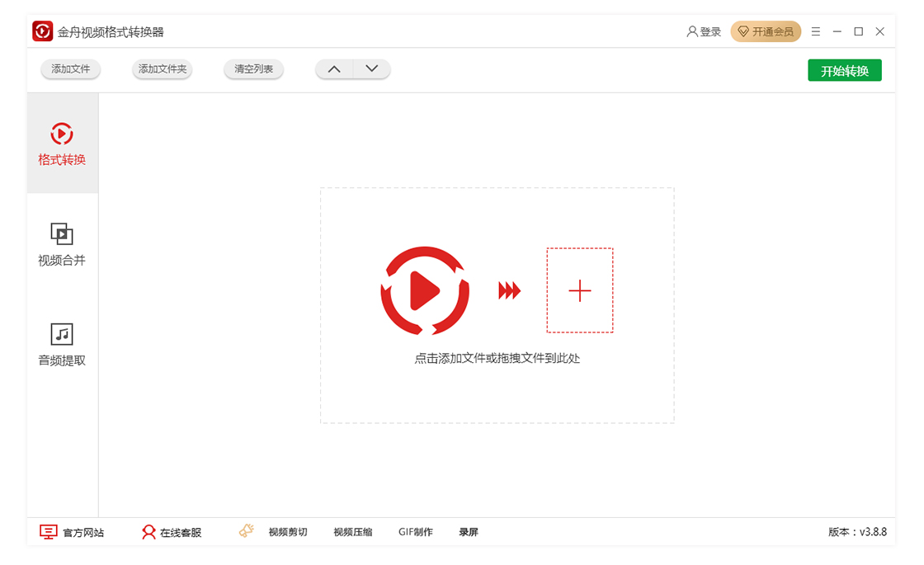Screen dimensions: 924x565
Task: Open the 视频剪切 tool link
Action: (x=288, y=532)
